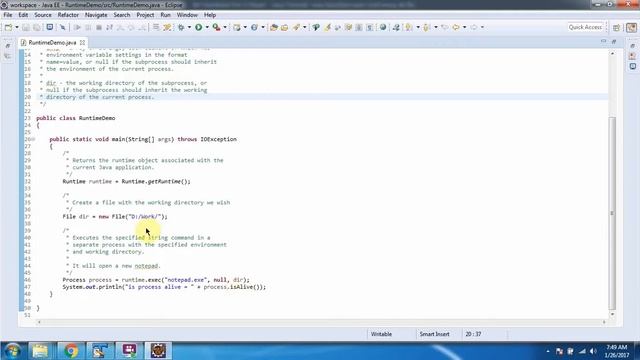
Task: Toggle Use Step Filters in the toolbar
Action: tap(167, 27)
